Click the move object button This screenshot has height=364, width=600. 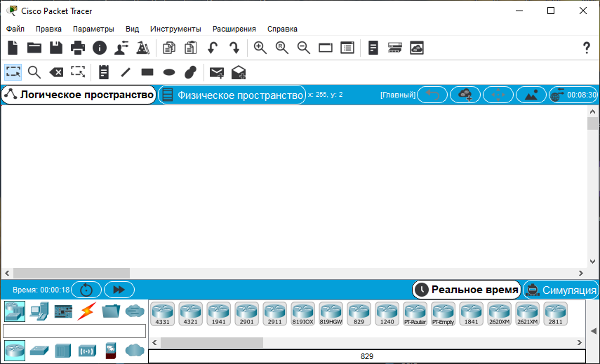[498, 95]
